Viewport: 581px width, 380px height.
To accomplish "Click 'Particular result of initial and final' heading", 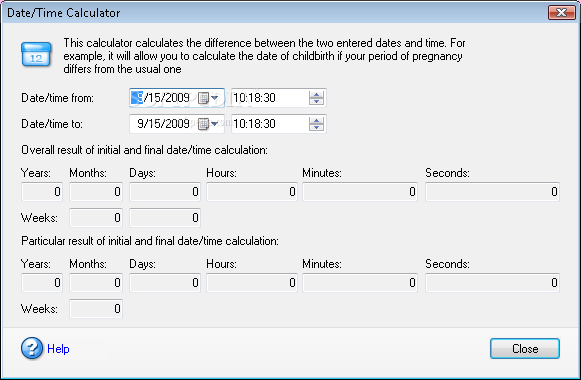I will (150, 241).
